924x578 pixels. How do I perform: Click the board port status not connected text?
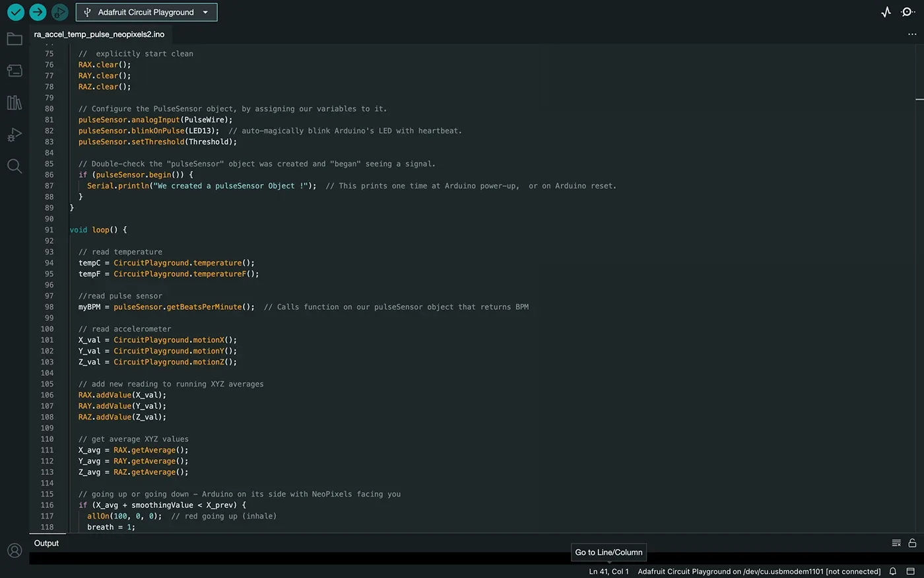(759, 571)
